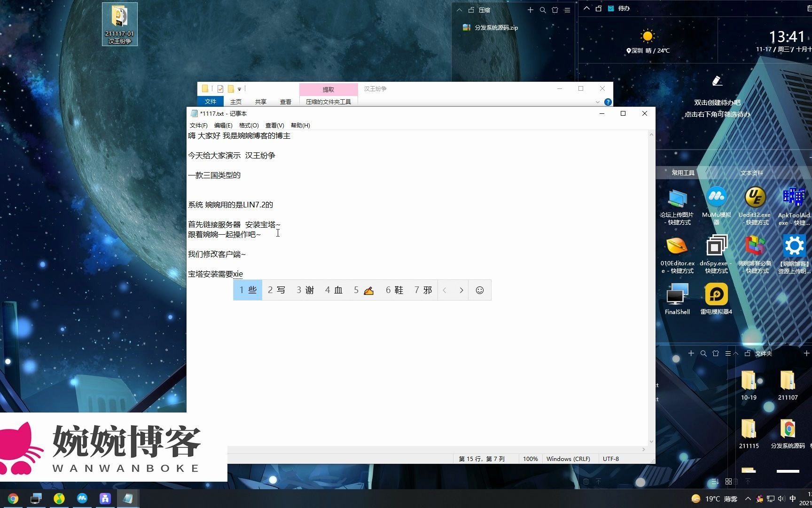The height and width of the screenshot is (508, 812).
Task: Click the pencil icon to create a to-do
Action: click(x=717, y=81)
